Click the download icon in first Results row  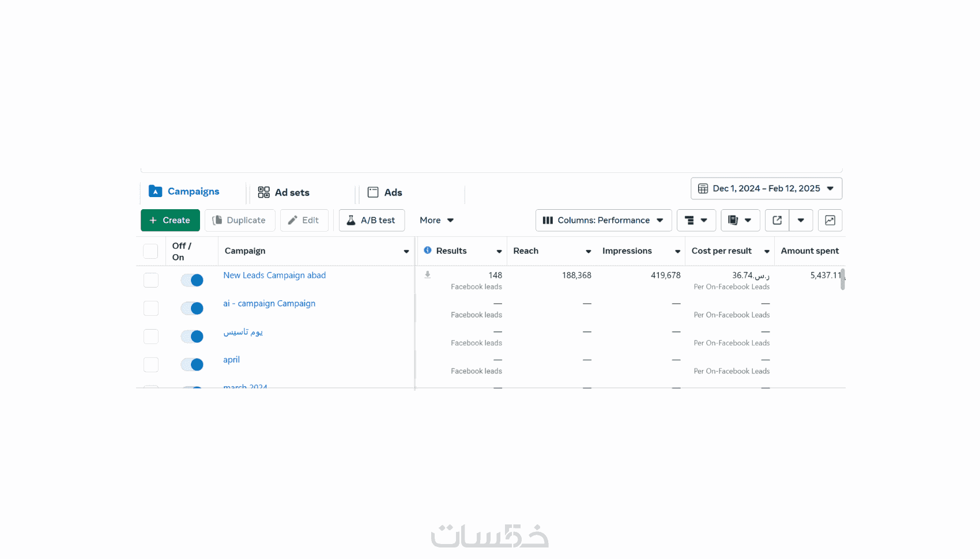(x=428, y=275)
